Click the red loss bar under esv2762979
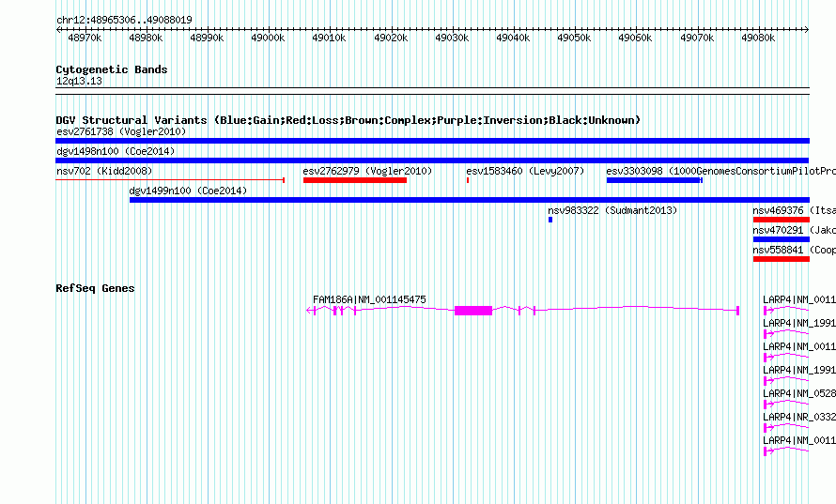The width and height of the screenshot is (836, 504). click(355, 180)
